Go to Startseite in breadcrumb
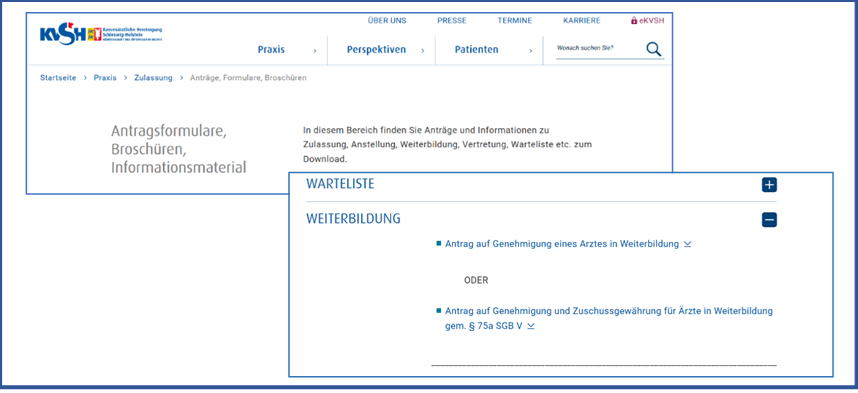Viewport: 858px width, 393px height. tap(58, 78)
